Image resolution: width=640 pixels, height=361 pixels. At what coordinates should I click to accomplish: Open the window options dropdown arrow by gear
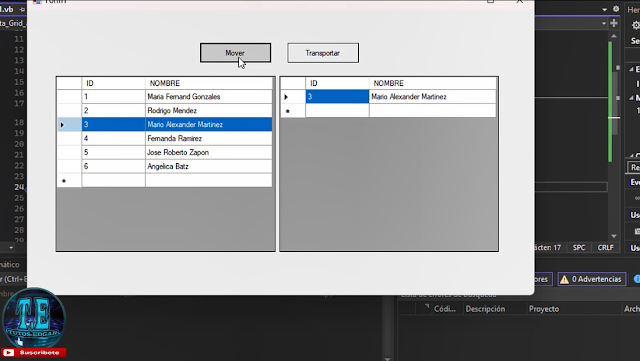point(604,9)
